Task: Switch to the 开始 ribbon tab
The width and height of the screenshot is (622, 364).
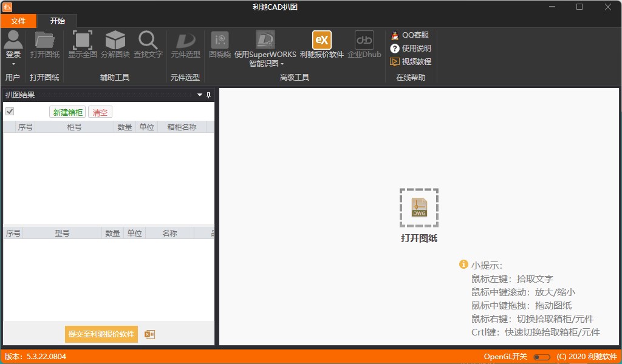Action: 58,21
